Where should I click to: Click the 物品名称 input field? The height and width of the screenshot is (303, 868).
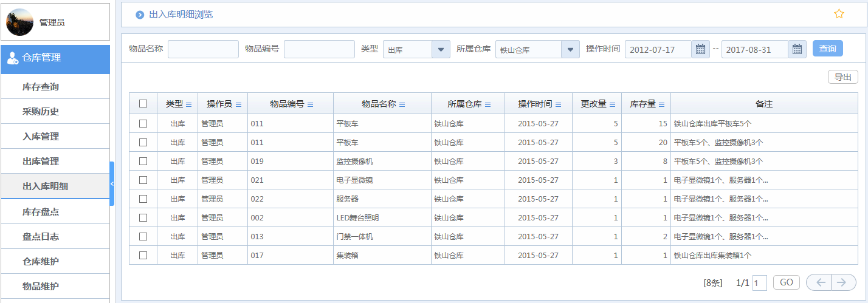203,49
